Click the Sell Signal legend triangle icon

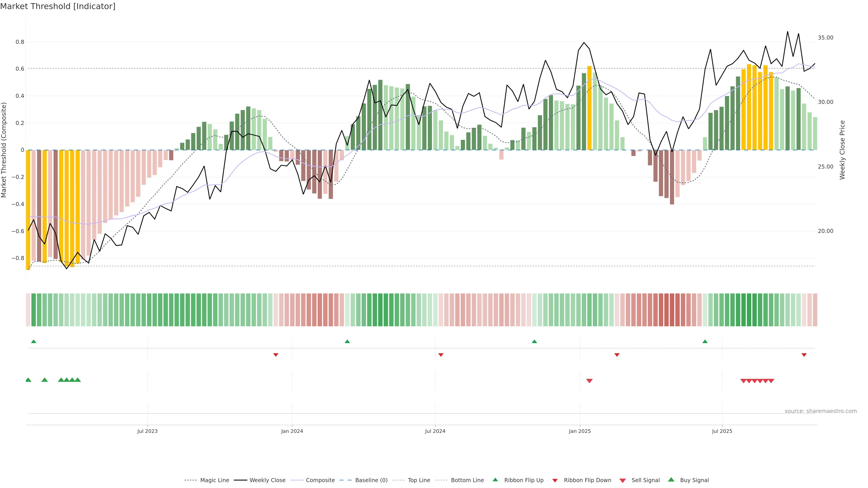[622, 480]
